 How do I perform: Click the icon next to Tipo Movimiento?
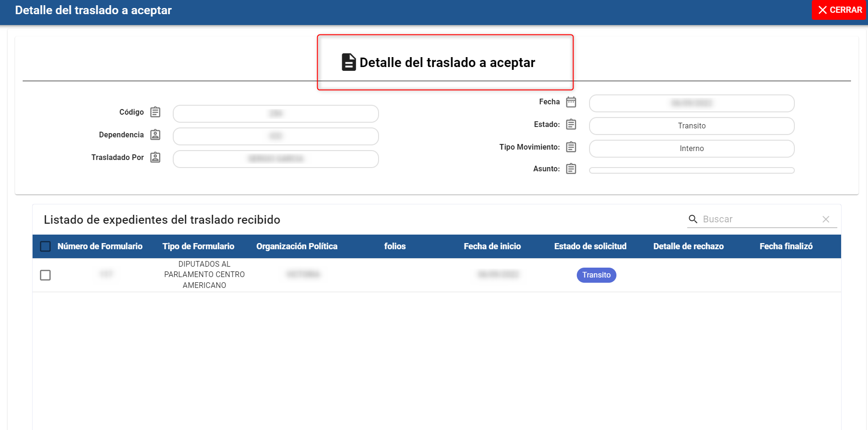pos(571,147)
